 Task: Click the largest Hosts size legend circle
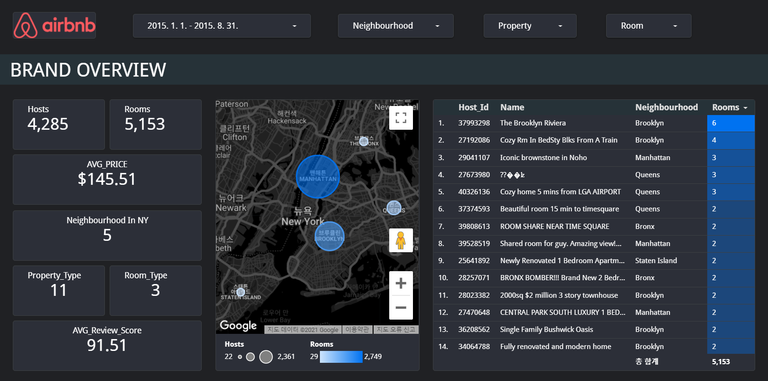pyautogui.click(x=265, y=357)
